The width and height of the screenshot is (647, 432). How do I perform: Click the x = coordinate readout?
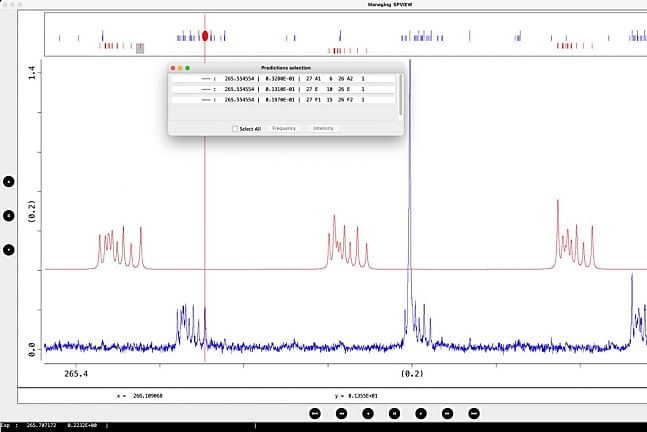click(x=139, y=396)
